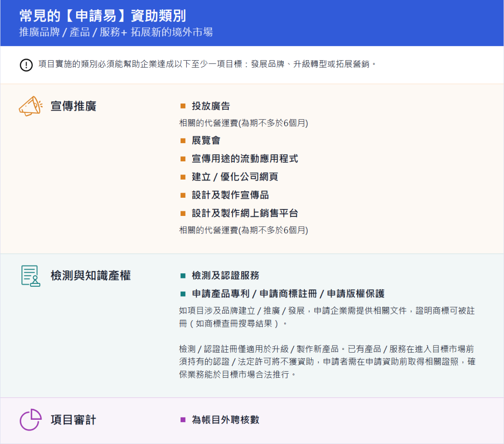Screen dimensions: 504x444
Task: Click the paragraph starting 檢測 / 認證註冊僅適用於升級
Action: [x=327, y=362]
